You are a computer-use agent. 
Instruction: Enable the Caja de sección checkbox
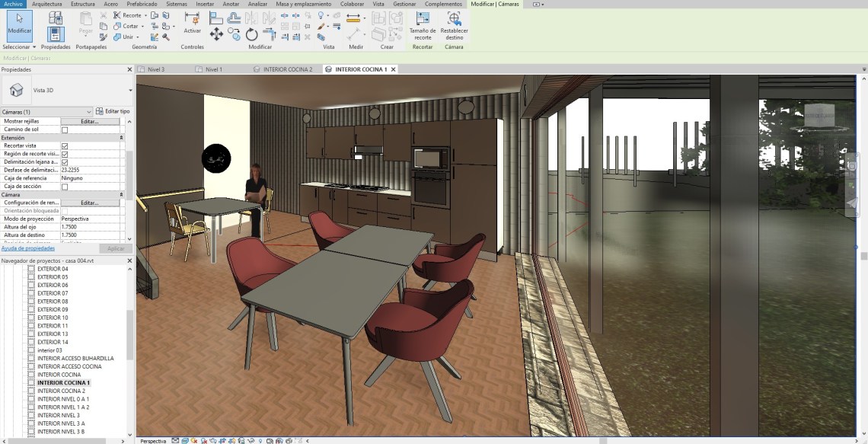click(x=65, y=187)
